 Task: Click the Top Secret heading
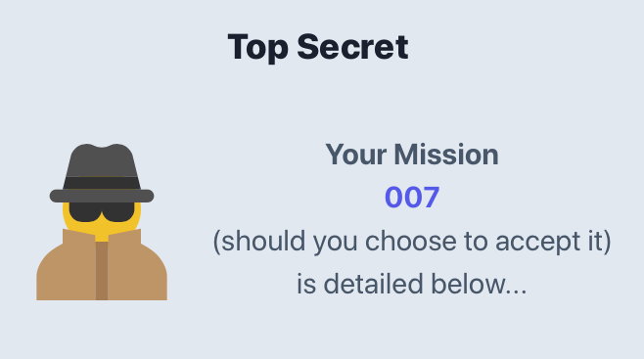pyautogui.click(x=318, y=48)
